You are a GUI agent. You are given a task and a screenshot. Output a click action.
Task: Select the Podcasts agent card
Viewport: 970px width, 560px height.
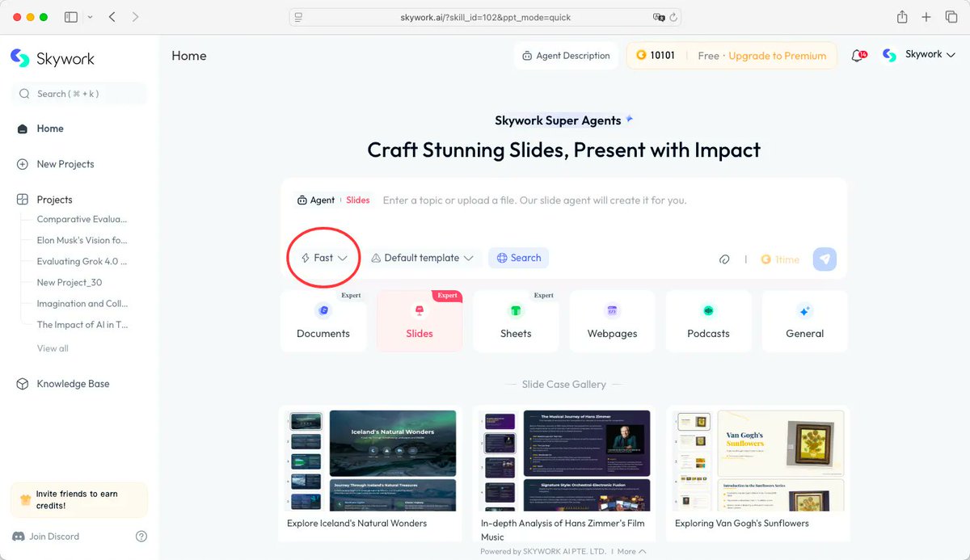point(708,321)
